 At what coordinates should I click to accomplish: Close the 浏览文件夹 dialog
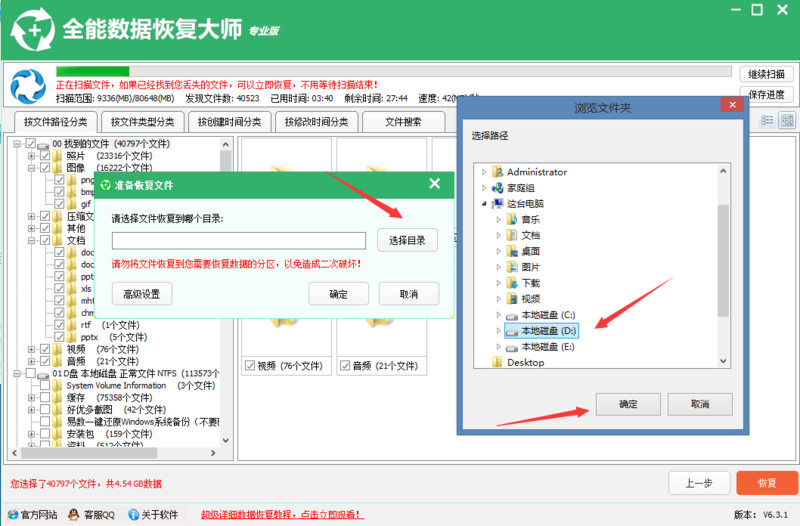(x=733, y=105)
